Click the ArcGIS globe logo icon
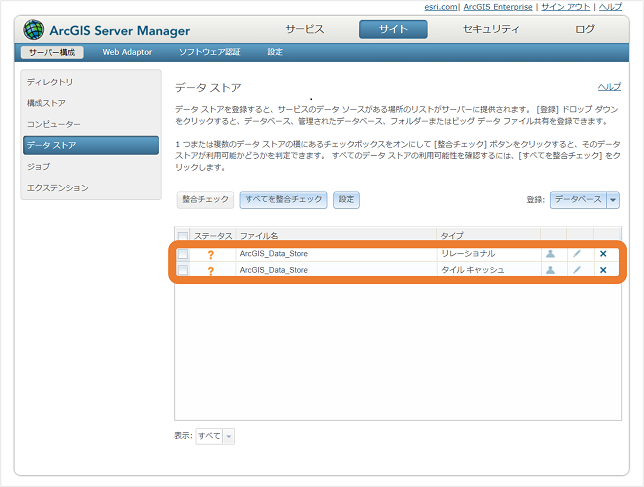This screenshot has height=487, width=644. (34, 30)
